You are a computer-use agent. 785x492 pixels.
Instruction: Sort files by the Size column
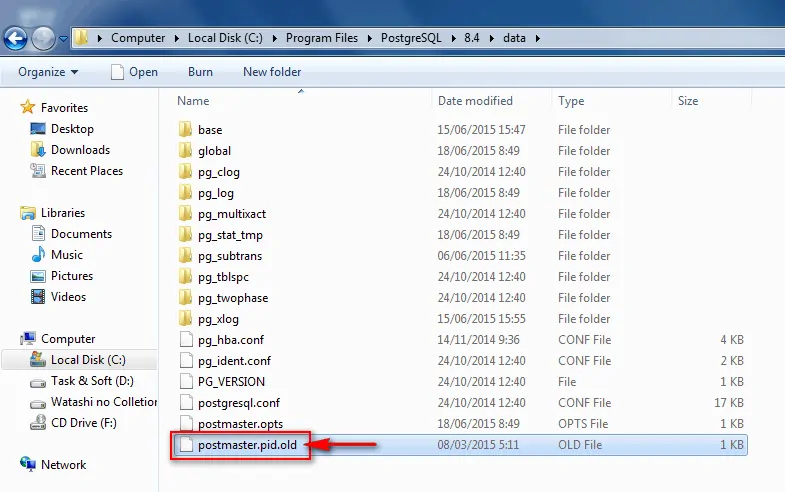(x=688, y=101)
